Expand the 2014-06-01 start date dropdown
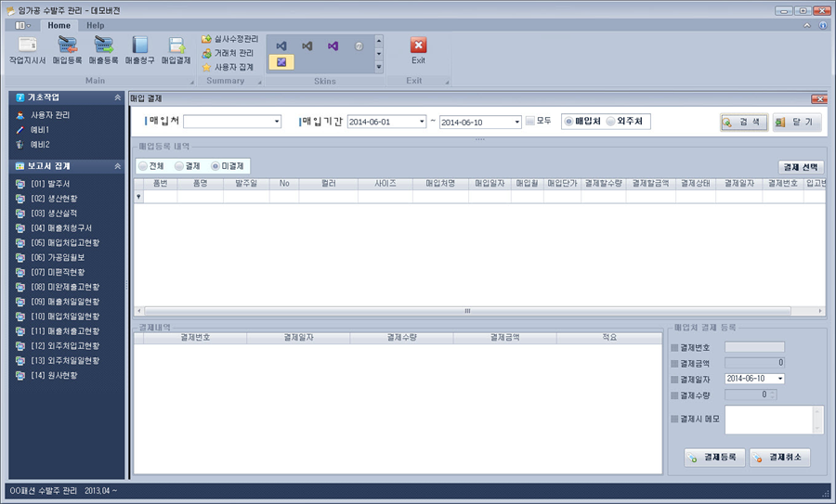The width and height of the screenshot is (836, 504). (x=422, y=122)
